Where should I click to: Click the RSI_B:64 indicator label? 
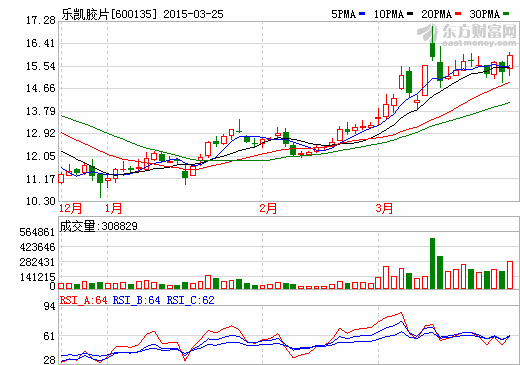136,300
